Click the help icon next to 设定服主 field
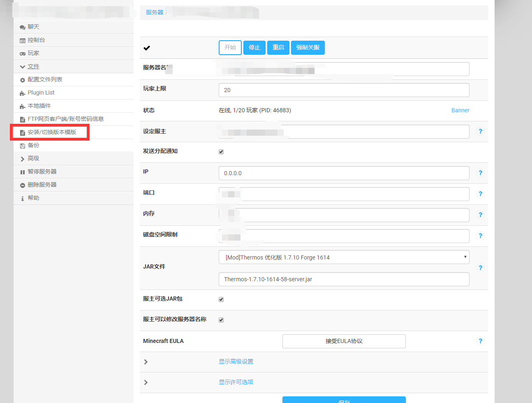Viewport: 532px width, 403px height. pos(480,132)
